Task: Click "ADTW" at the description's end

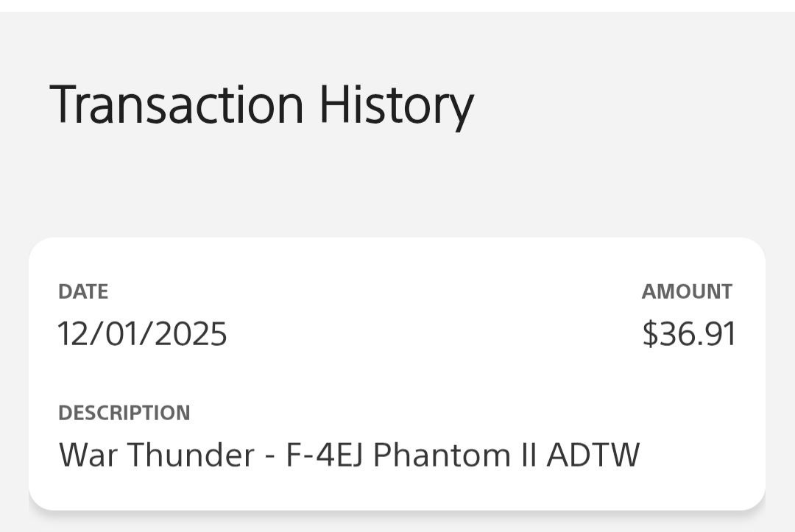Action: [593, 455]
